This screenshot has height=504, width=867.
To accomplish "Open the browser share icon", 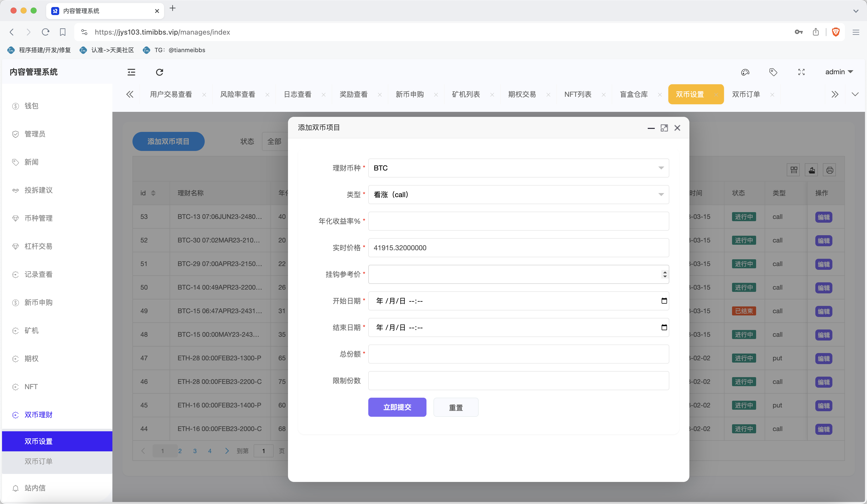I will pos(816,32).
